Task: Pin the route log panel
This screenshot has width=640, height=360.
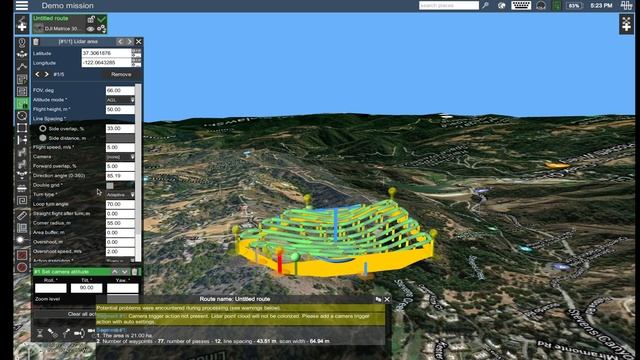Action: coord(378,299)
